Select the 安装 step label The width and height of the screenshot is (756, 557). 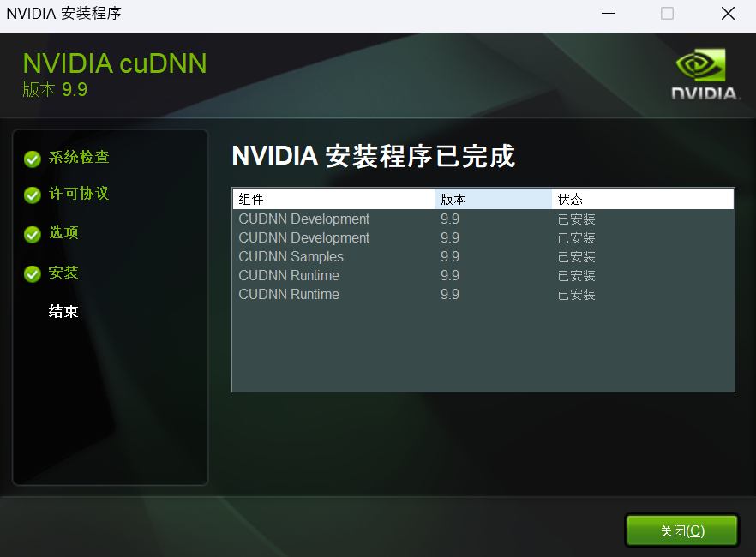(63, 273)
